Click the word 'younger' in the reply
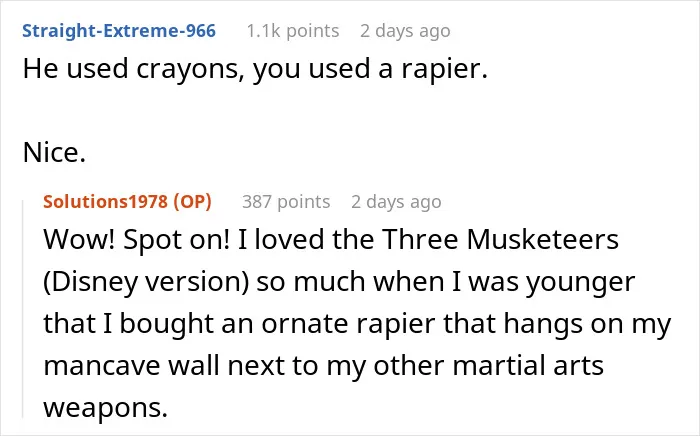This screenshot has width=700, height=436. coord(580,283)
